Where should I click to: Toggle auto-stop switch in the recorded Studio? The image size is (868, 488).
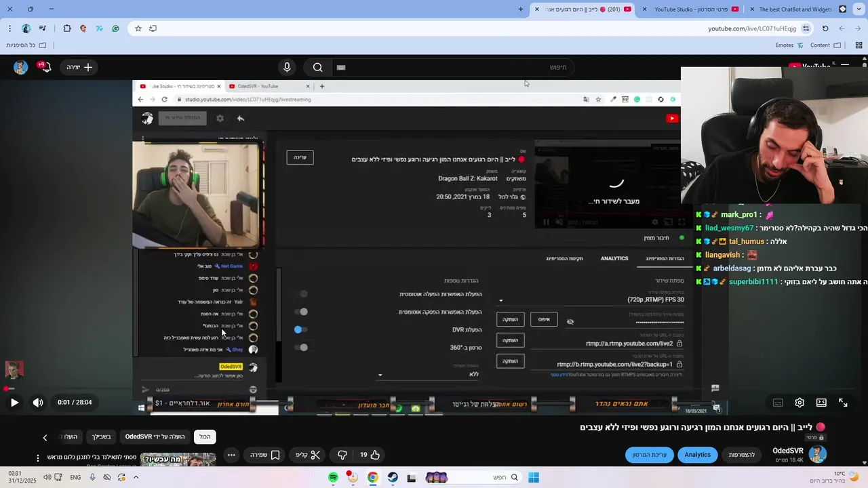click(301, 312)
